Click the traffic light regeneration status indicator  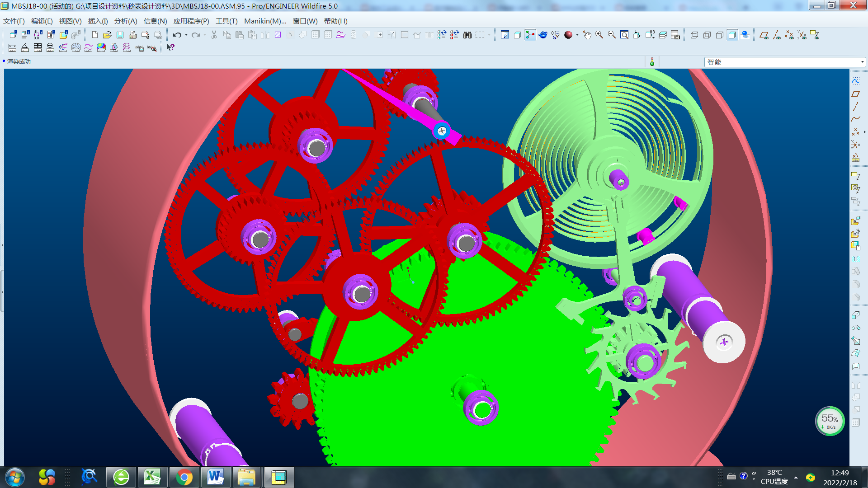pos(652,62)
